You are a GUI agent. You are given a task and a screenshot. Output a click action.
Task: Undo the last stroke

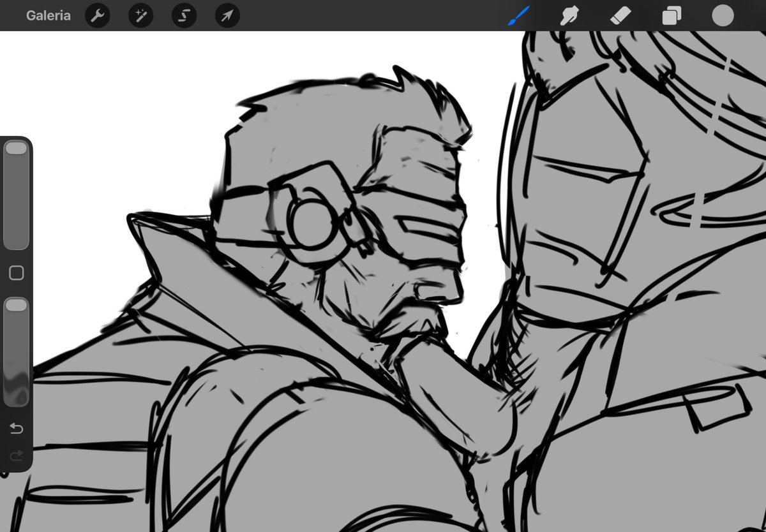(17, 428)
